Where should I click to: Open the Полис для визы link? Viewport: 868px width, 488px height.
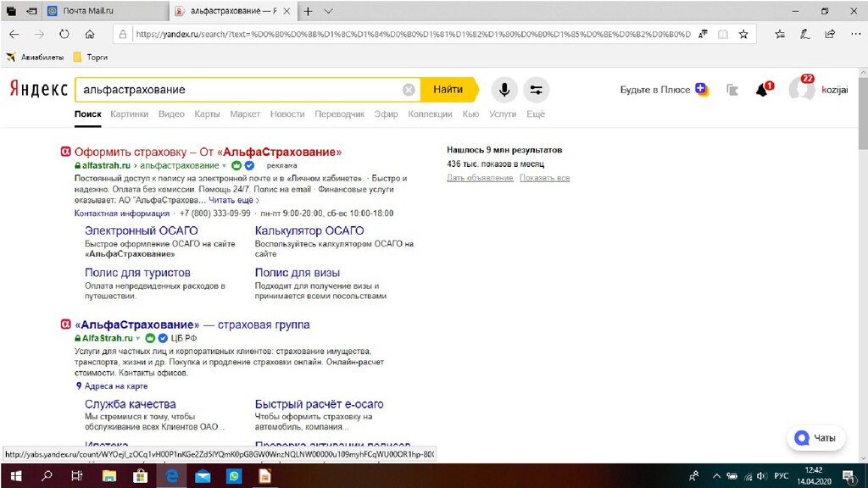(298, 273)
